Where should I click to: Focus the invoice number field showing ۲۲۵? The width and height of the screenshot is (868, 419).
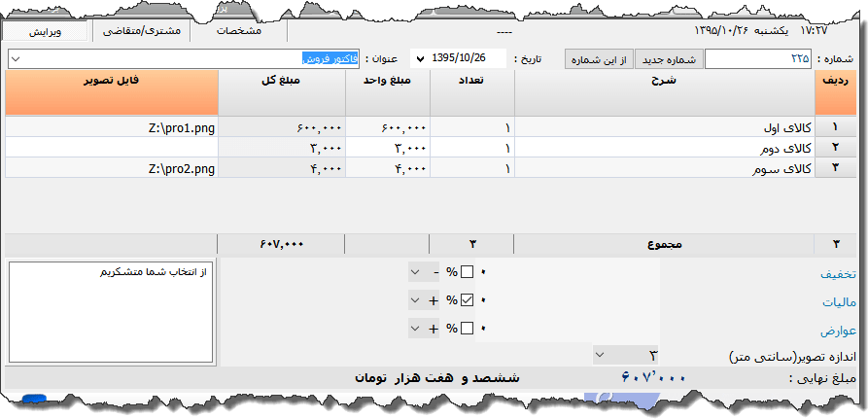tap(759, 58)
